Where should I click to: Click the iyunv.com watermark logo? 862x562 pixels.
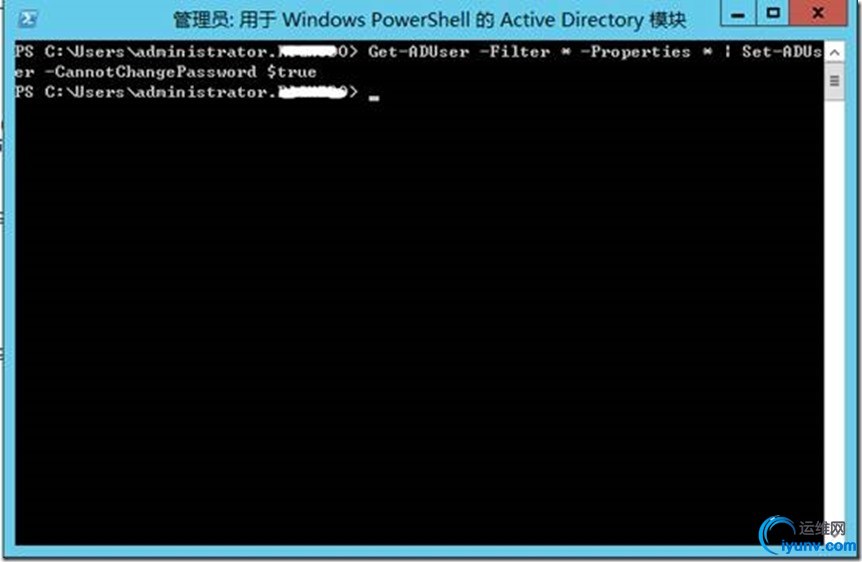point(806,535)
